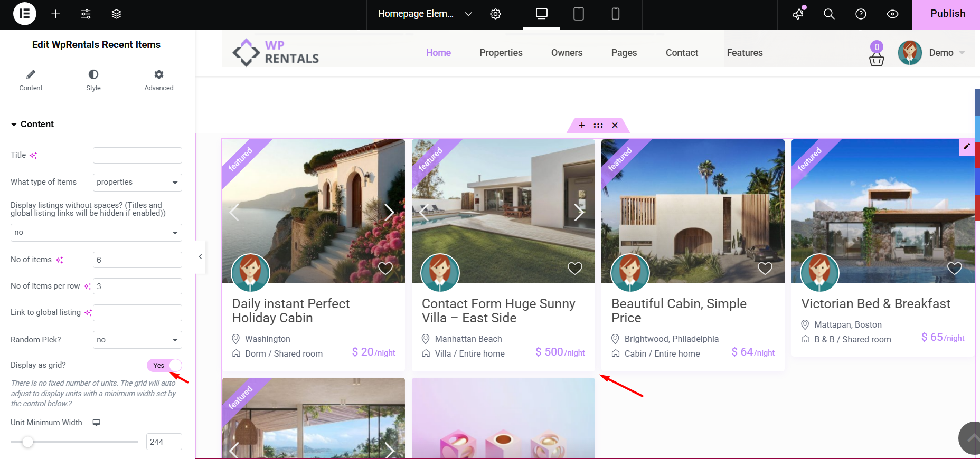Viewport: 980px width, 459px height.
Task: Open What's New megaphone icon
Action: 798,14
